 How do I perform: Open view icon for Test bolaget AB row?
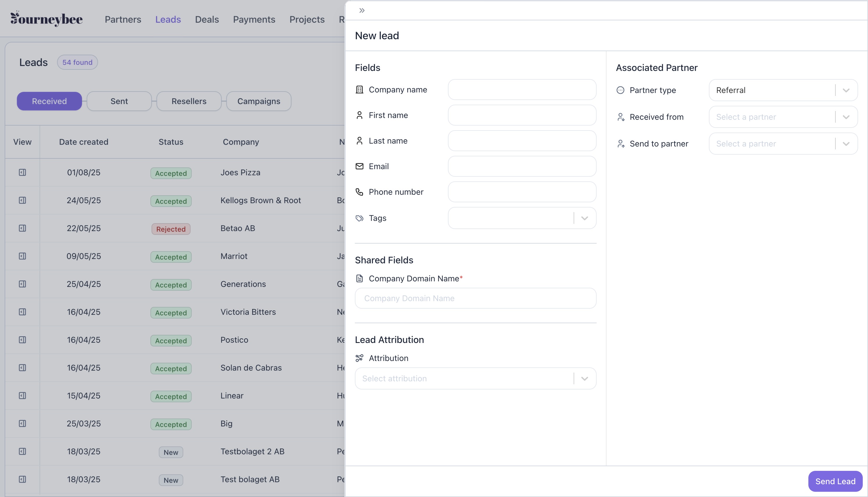click(22, 479)
